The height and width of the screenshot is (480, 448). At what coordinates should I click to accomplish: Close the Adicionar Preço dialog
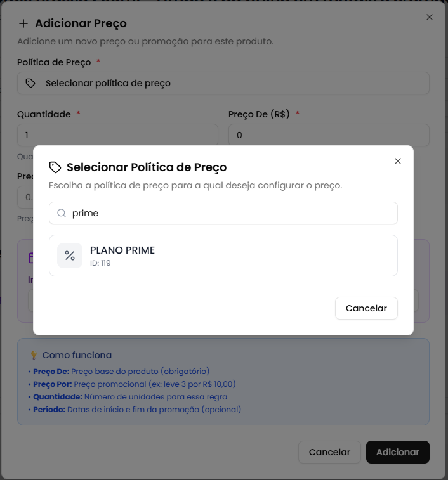click(430, 17)
